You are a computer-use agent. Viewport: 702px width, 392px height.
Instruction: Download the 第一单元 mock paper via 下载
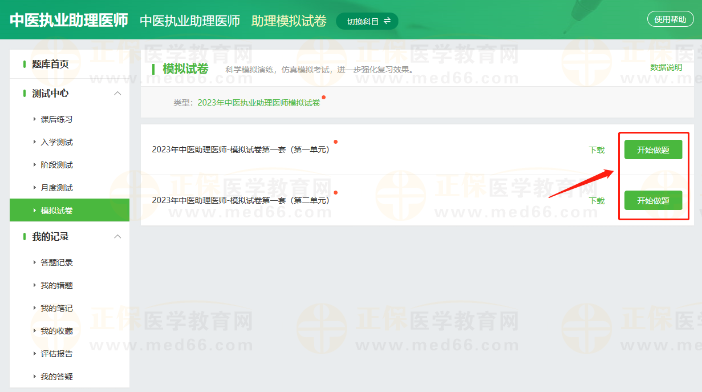click(597, 150)
